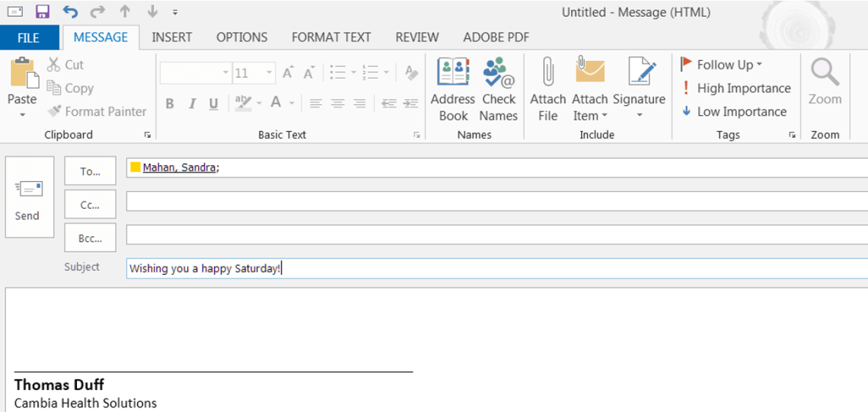Expand highlight color dropdown arrow
This screenshot has height=412, width=868.
click(259, 104)
